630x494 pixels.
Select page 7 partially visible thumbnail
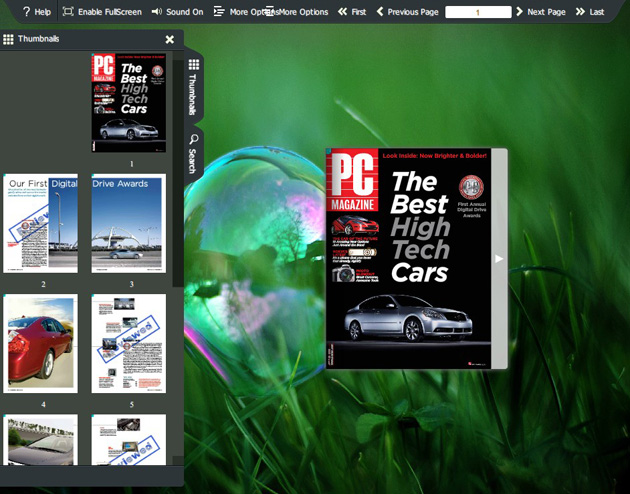(x=129, y=440)
